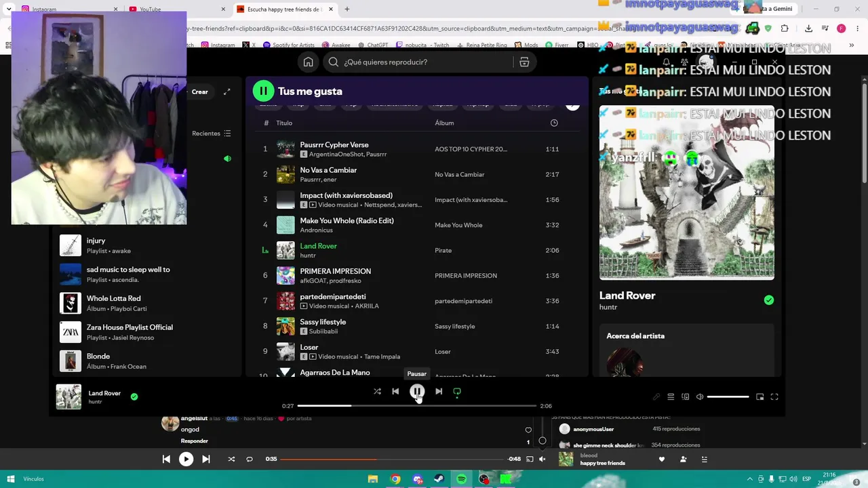This screenshot has height=488, width=868.
Task: Pause the Tus me gusta playlist
Action: click(263, 91)
